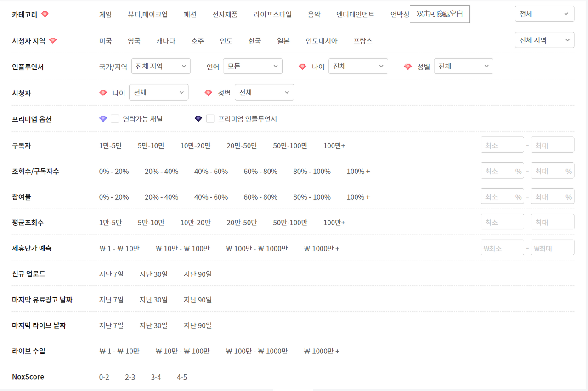Open the 인플루언서 나이 dropdown
The height and width of the screenshot is (391, 588).
(x=358, y=66)
